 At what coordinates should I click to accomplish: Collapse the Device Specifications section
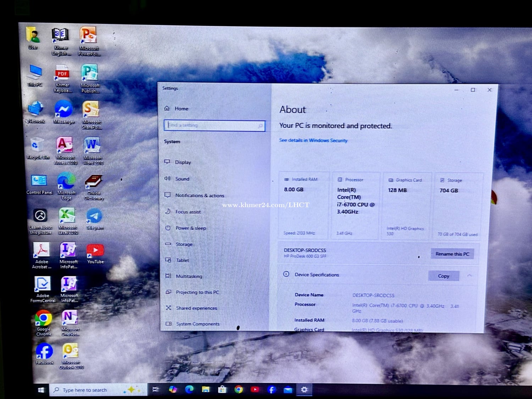tap(470, 276)
